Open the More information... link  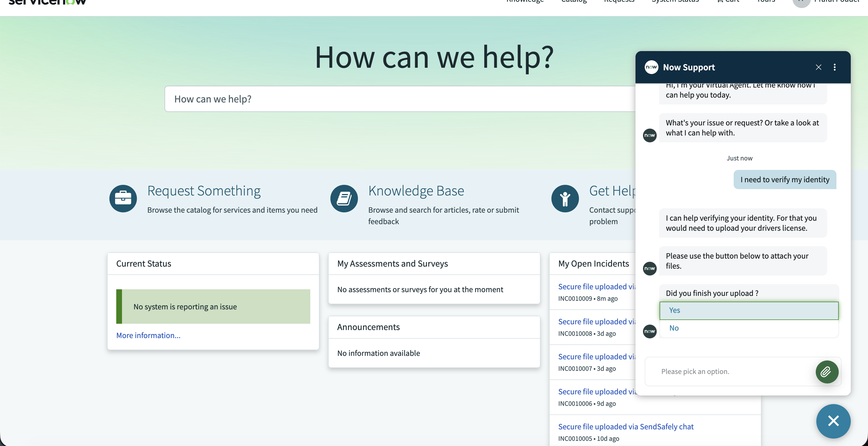point(148,335)
